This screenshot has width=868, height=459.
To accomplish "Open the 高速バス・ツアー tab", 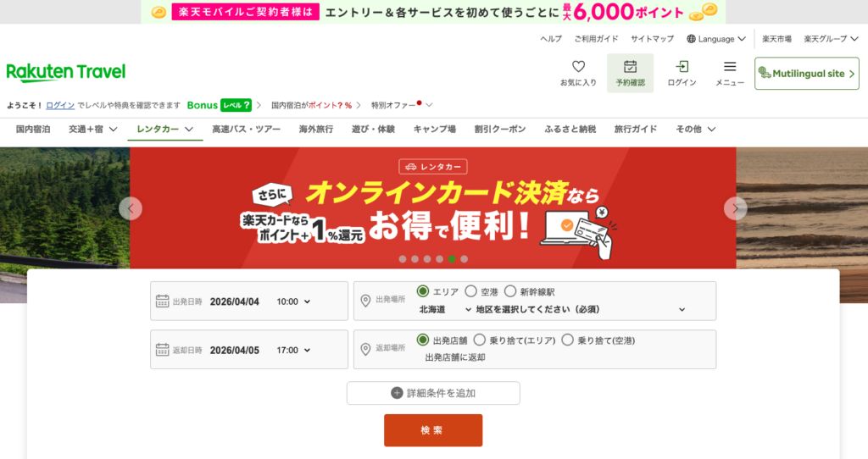I will [247, 130].
